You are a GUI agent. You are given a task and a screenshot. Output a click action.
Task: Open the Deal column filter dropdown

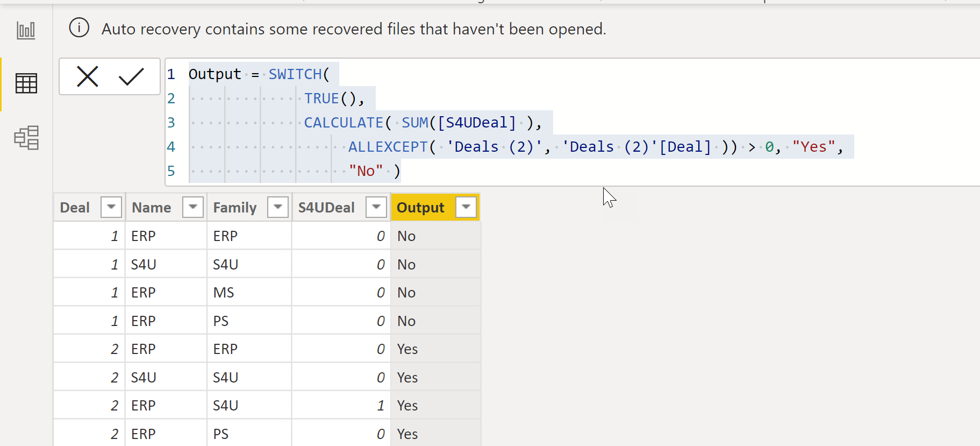[111, 207]
